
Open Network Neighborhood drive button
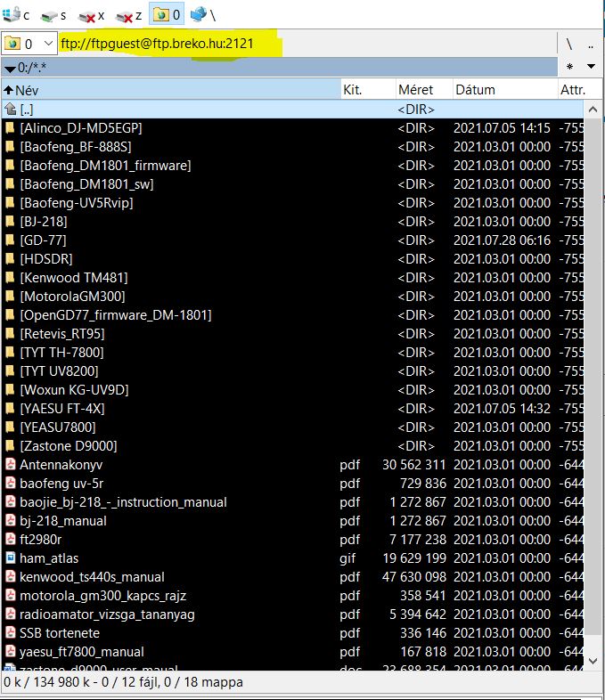click(x=203, y=15)
